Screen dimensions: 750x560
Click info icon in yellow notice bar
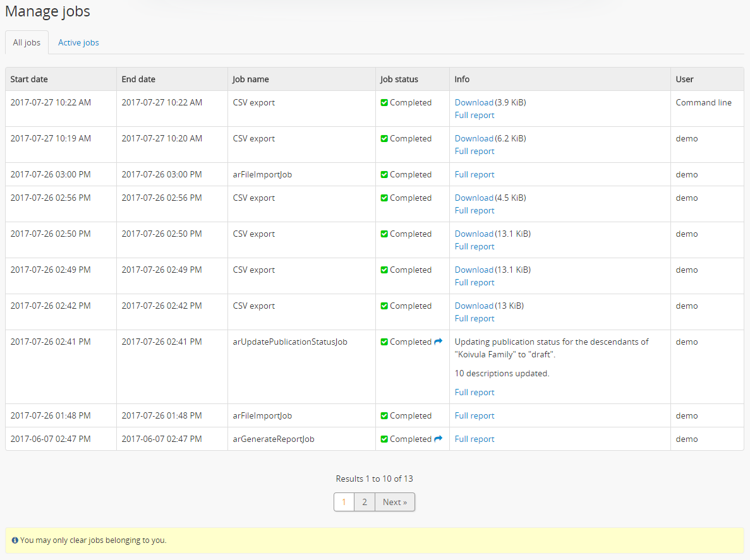15,540
